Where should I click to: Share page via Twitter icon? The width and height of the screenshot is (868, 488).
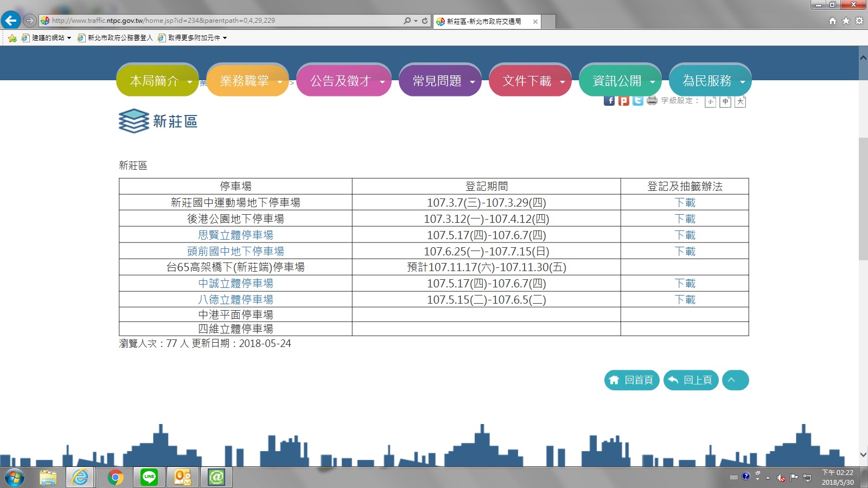click(637, 101)
